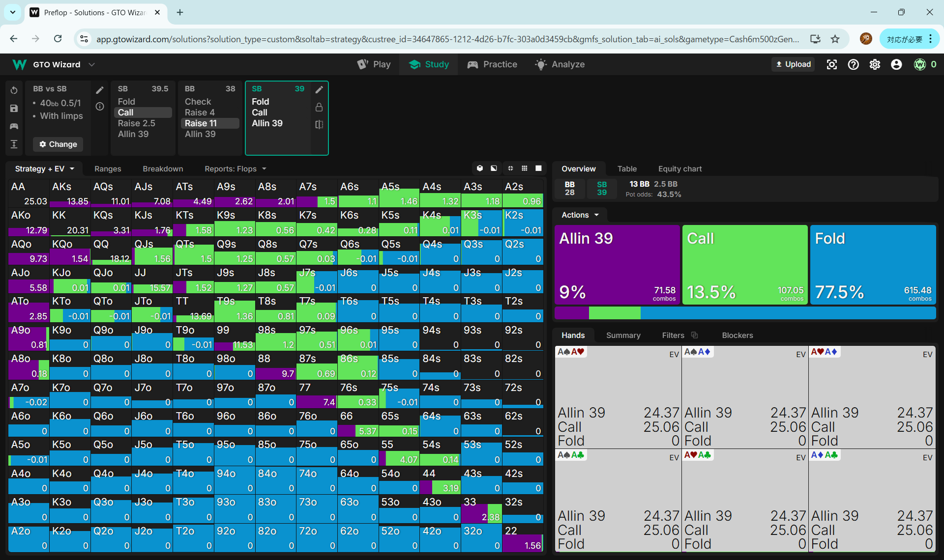Click the save solution floppy icon

(14, 109)
